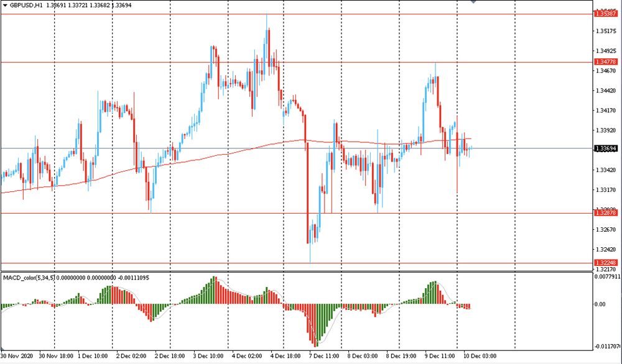Click the 0.00 MACD zero scale label
The height and width of the screenshot is (364, 622).
601,304
